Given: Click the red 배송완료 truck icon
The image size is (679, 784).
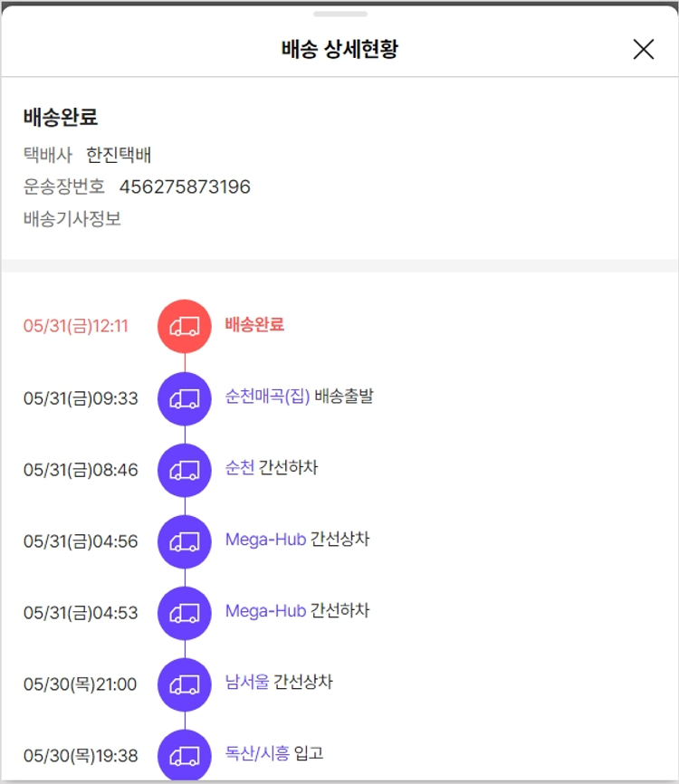Looking at the screenshot, I should 185,326.
